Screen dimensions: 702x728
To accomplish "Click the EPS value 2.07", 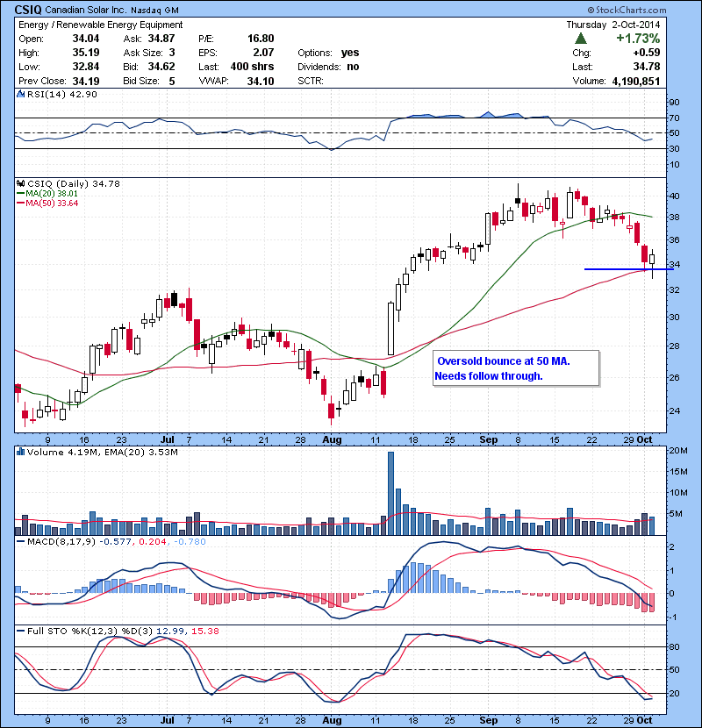I will coord(263,53).
